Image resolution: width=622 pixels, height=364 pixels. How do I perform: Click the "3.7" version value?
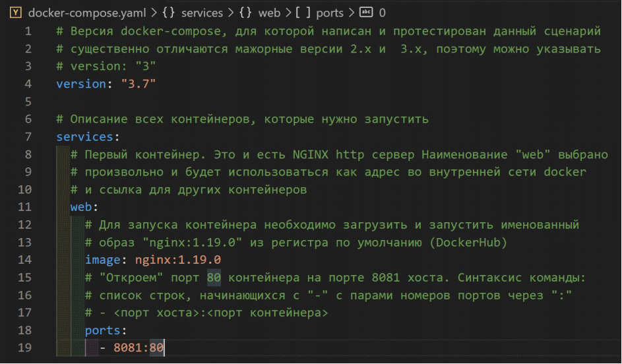tap(139, 84)
